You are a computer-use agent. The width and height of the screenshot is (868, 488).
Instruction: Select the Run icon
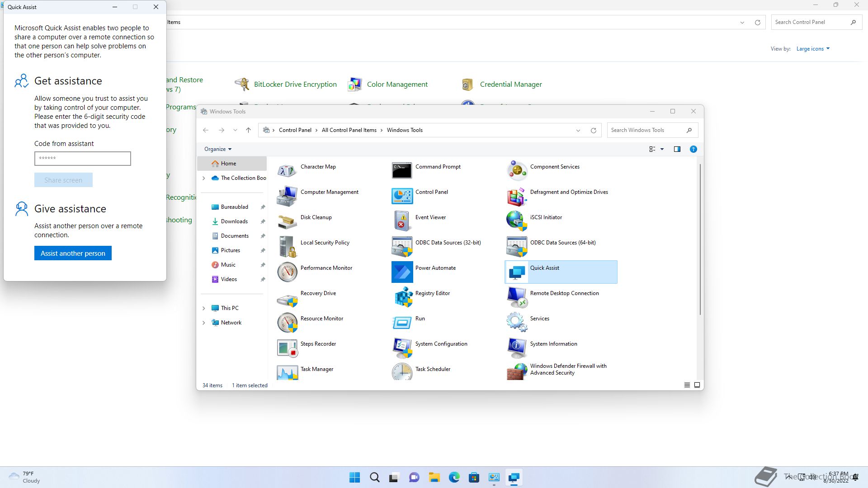pyautogui.click(x=402, y=323)
